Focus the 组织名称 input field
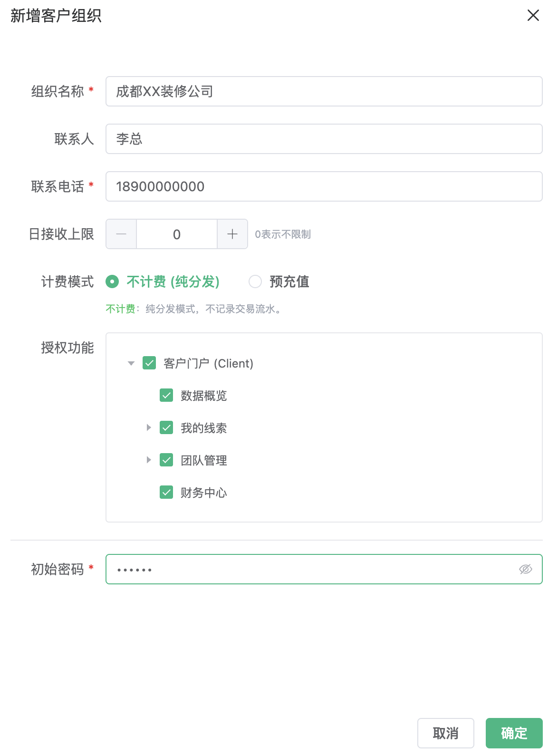 (324, 91)
